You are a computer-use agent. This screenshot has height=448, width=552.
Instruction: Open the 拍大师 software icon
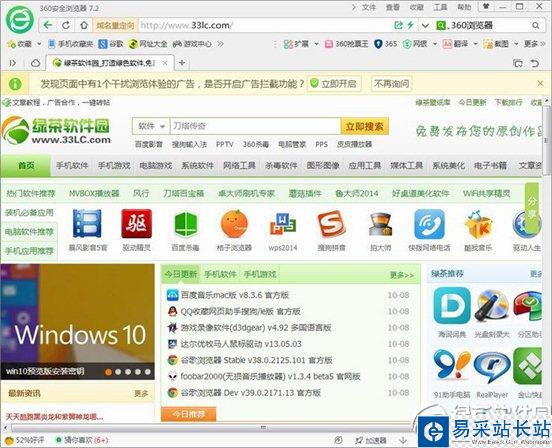pyautogui.click(x=380, y=224)
